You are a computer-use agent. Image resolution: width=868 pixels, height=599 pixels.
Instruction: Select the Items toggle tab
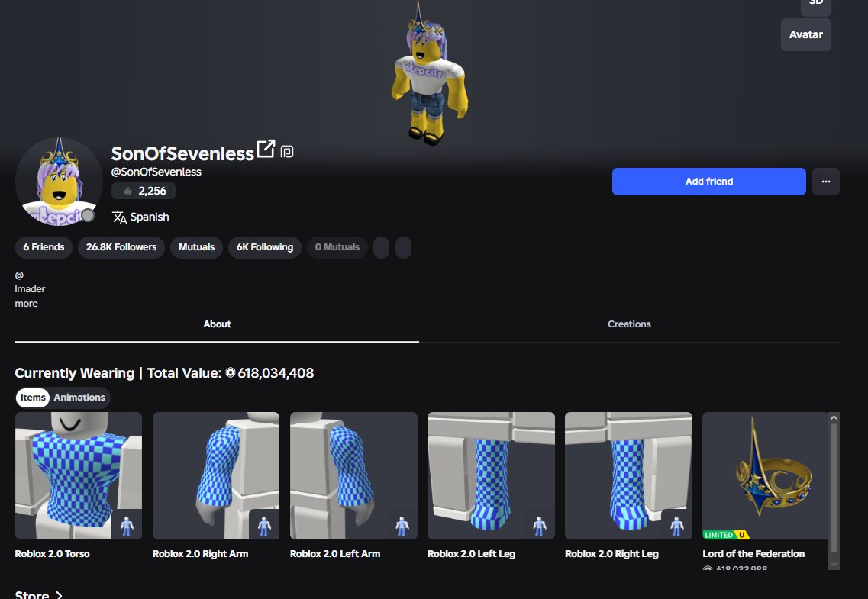(33, 397)
